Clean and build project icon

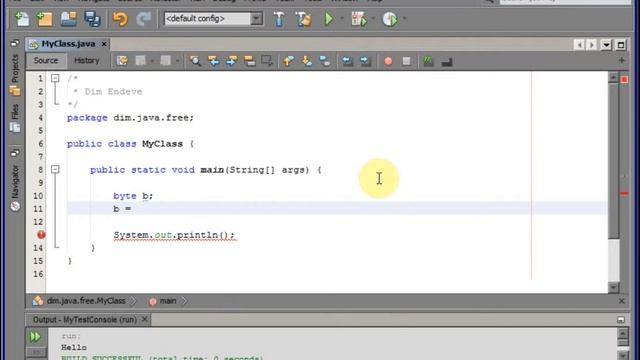(303, 19)
